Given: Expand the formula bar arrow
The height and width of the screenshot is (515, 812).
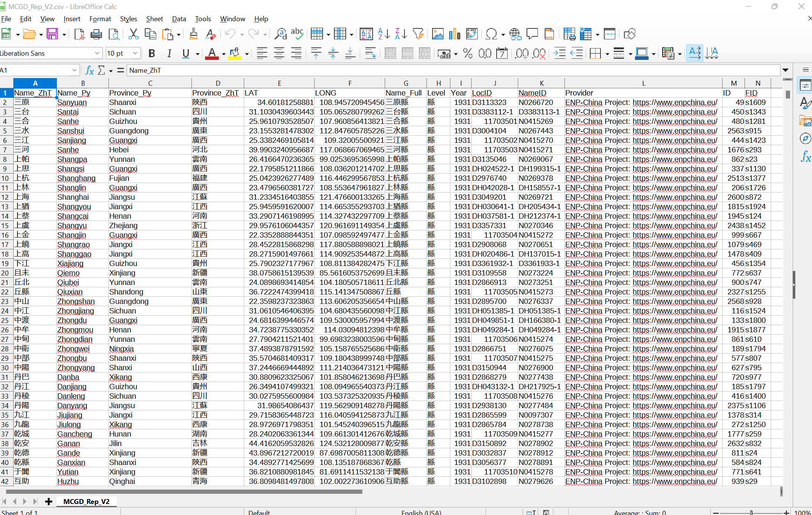Looking at the screenshot, I should pyautogui.click(x=785, y=70).
